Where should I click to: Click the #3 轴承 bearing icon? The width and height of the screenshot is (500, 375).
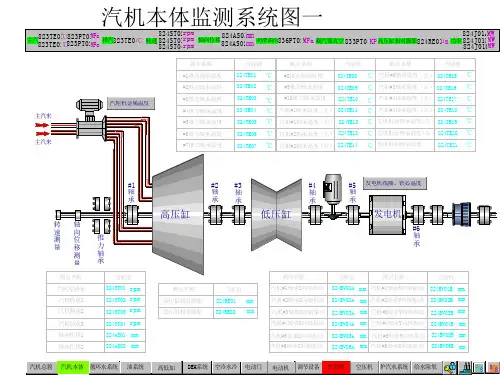coord(239,214)
